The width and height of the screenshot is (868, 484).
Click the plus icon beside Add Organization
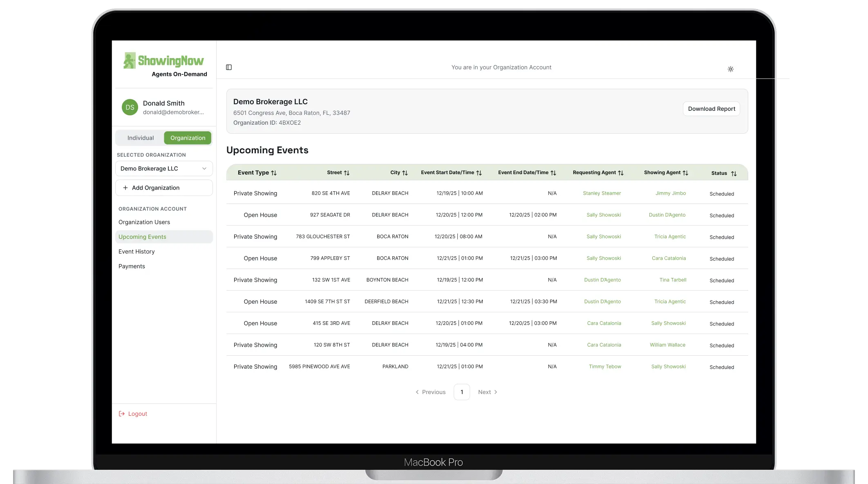[125, 188]
